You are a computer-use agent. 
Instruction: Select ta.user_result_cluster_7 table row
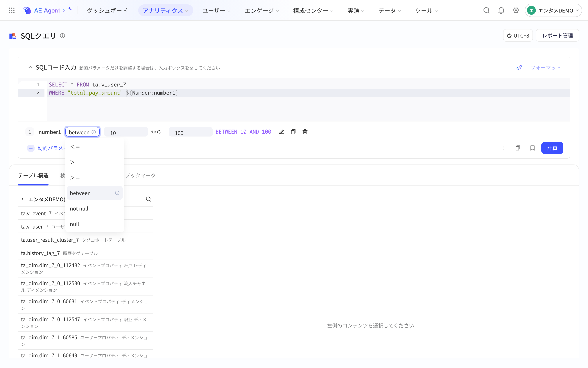(85, 240)
